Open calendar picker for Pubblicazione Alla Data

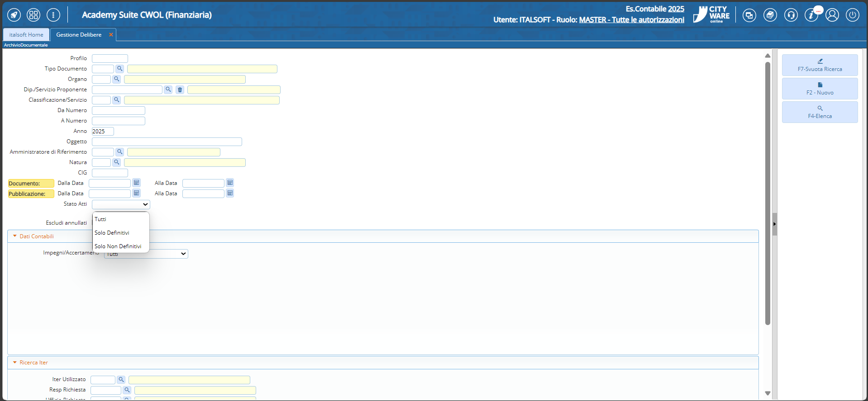coord(230,193)
